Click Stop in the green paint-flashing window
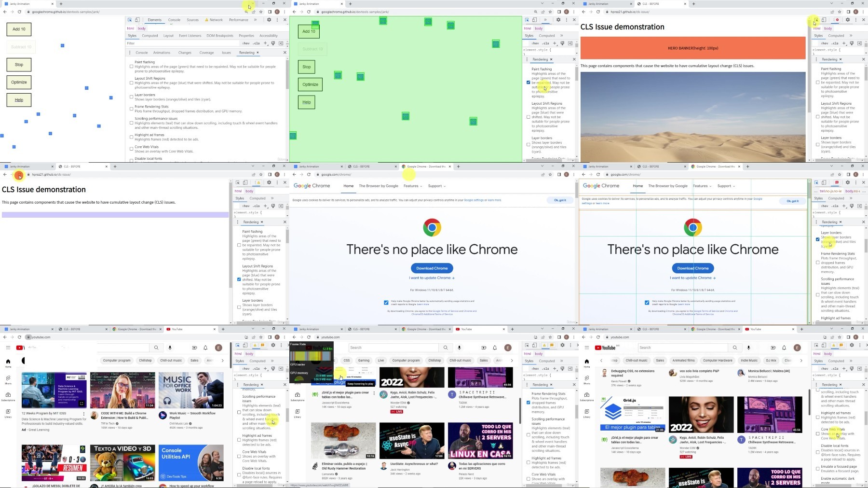Viewport: 868px width, 488px height. click(307, 67)
